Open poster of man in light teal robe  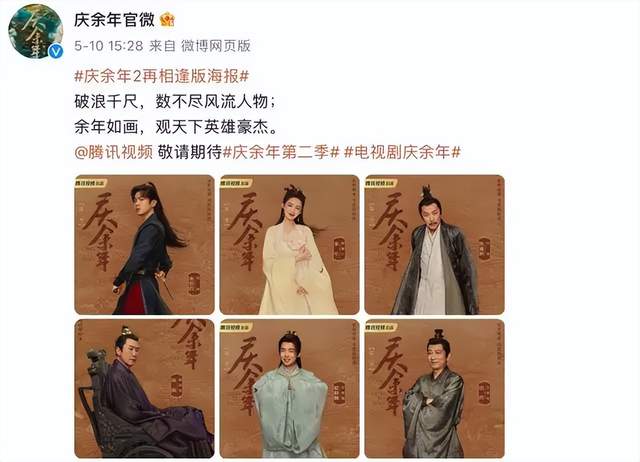click(x=289, y=389)
